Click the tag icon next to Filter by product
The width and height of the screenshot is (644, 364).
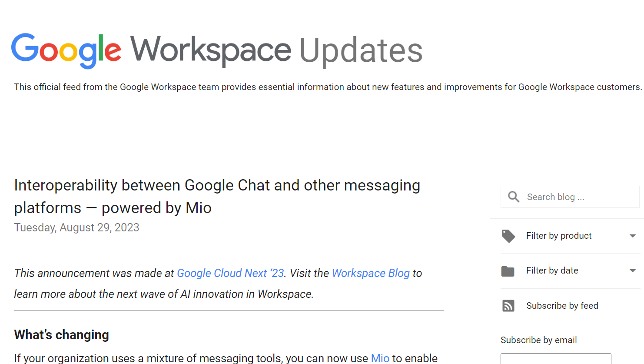tap(508, 236)
